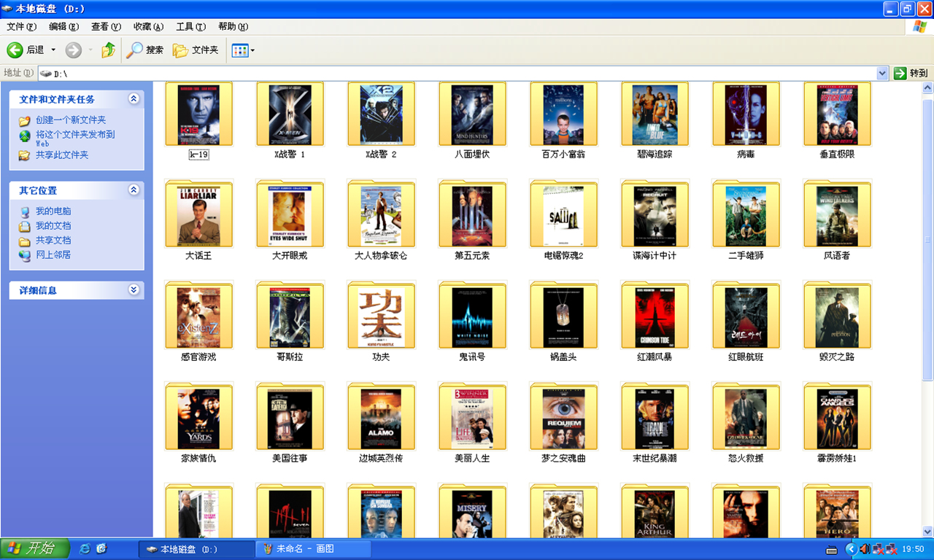The width and height of the screenshot is (934, 560).
Task: Collapse the 其它位置 panel
Action: pos(134,190)
